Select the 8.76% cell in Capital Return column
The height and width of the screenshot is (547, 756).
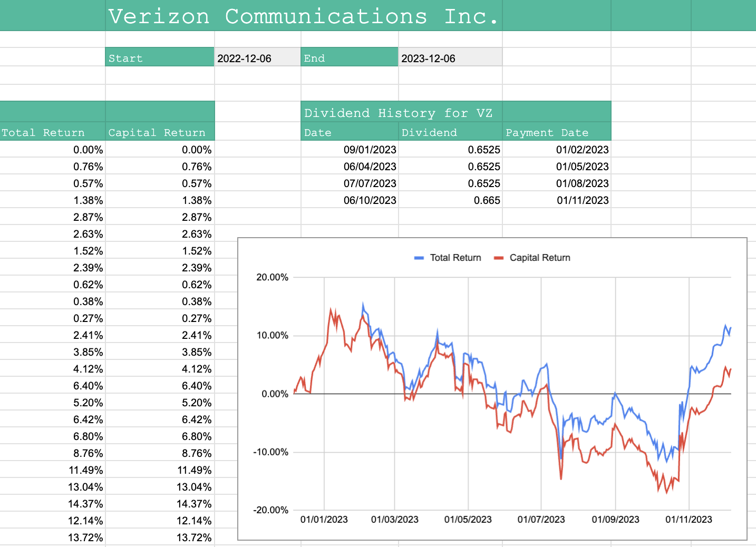point(159,453)
